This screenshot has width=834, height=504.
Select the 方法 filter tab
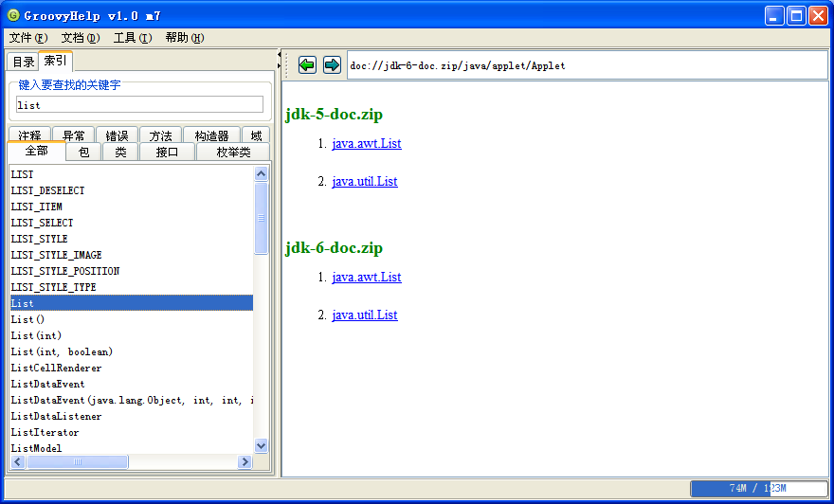(x=160, y=135)
